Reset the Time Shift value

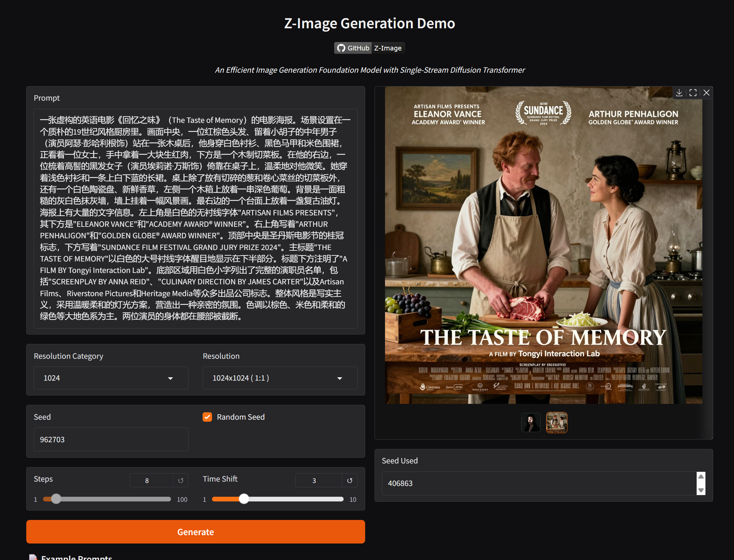point(350,481)
